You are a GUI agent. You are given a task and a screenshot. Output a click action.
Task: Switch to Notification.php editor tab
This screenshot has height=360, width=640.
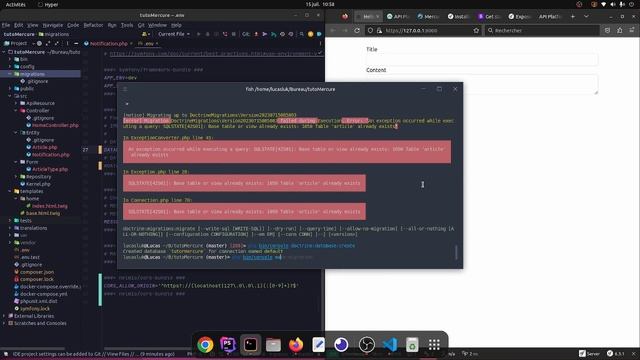(108, 44)
